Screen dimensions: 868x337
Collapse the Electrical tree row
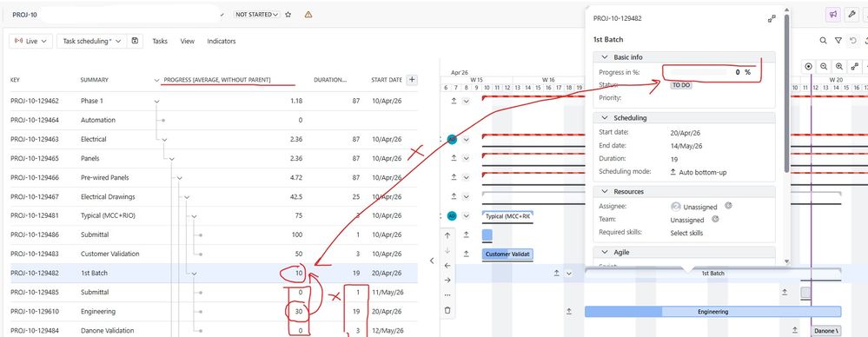pos(164,140)
